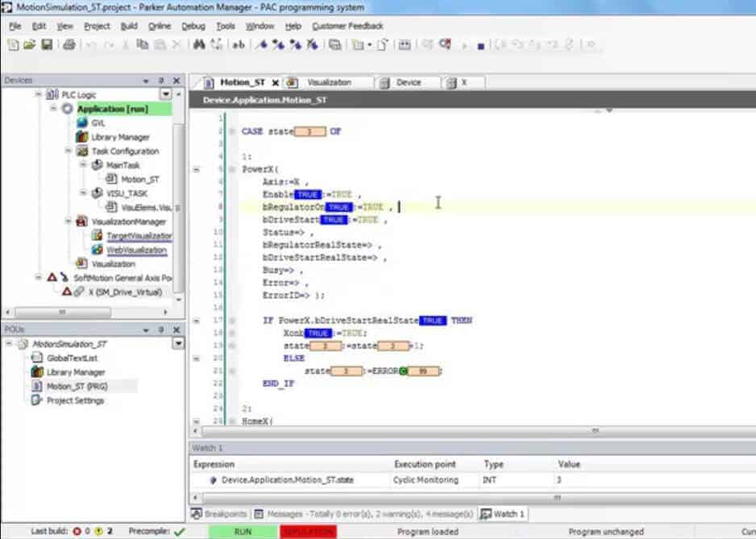This screenshot has width=756, height=539.
Task: Open the POUs panel dropdown arrow
Action: 146,330
